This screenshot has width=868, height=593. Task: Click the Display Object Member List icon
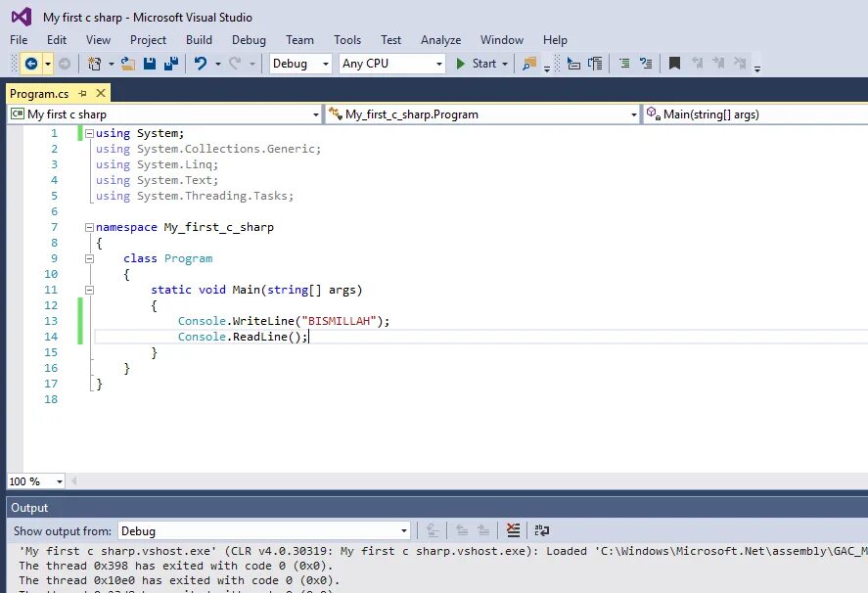pos(573,64)
